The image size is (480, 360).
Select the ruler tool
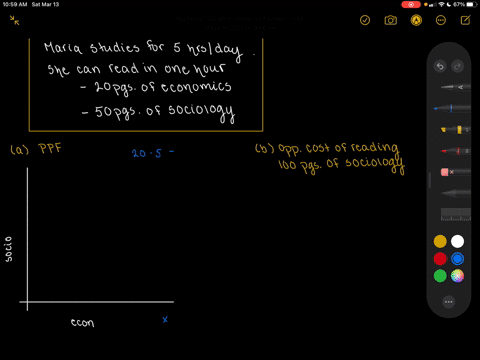coord(456,214)
